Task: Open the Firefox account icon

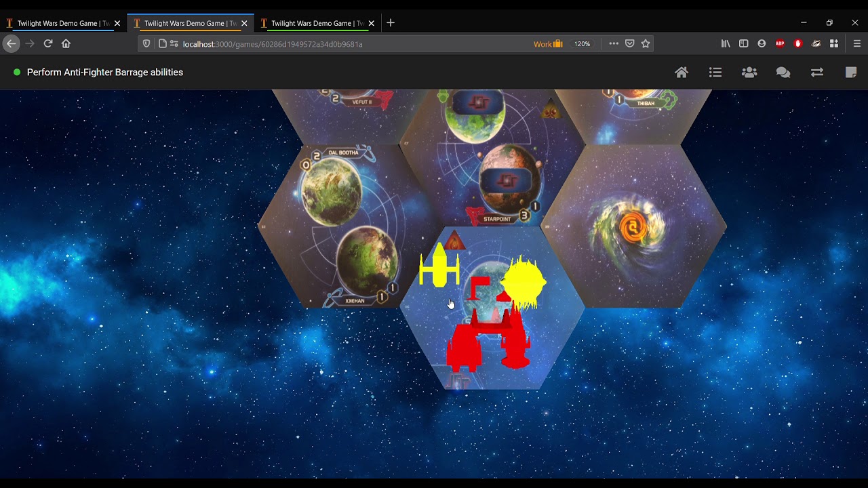Action: pyautogui.click(x=762, y=43)
